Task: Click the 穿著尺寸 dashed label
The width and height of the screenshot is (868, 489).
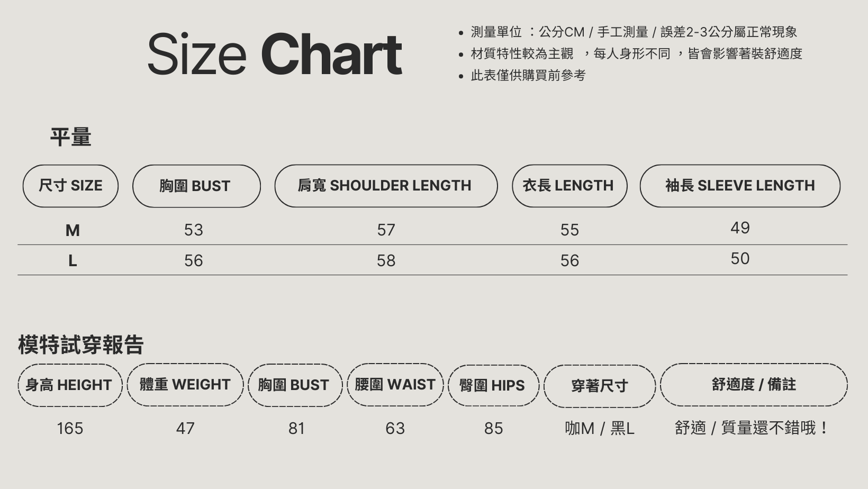Action: tap(599, 386)
